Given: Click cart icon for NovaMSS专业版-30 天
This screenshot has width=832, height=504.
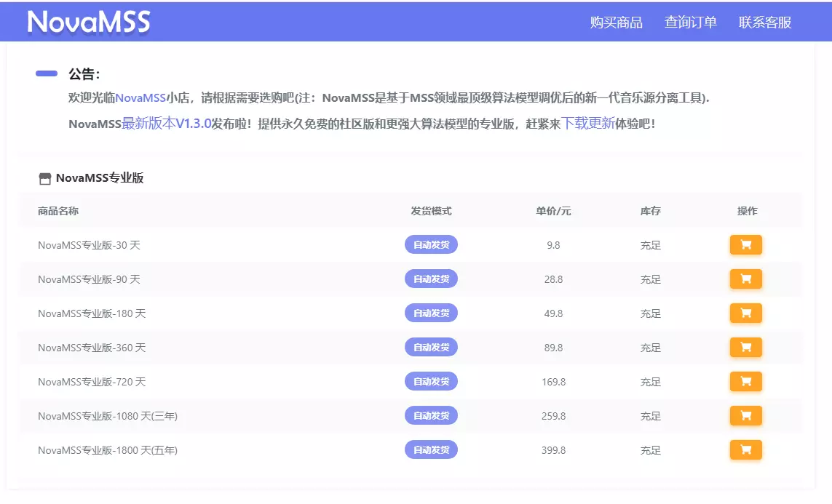Looking at the screenshot, I should (745, 245).
